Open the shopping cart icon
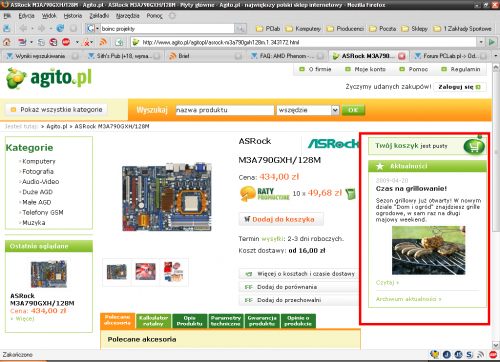500x362 pixels. coord(474,146)
